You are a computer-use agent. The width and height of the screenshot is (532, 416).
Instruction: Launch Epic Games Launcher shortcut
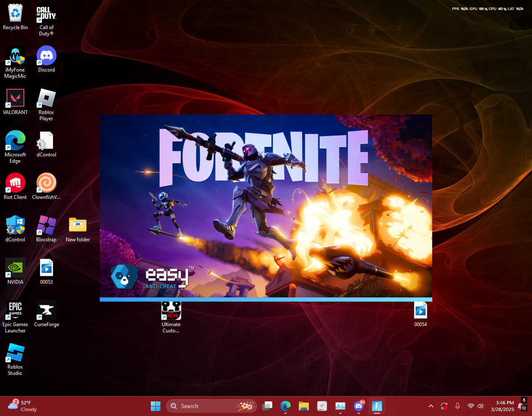15,317
